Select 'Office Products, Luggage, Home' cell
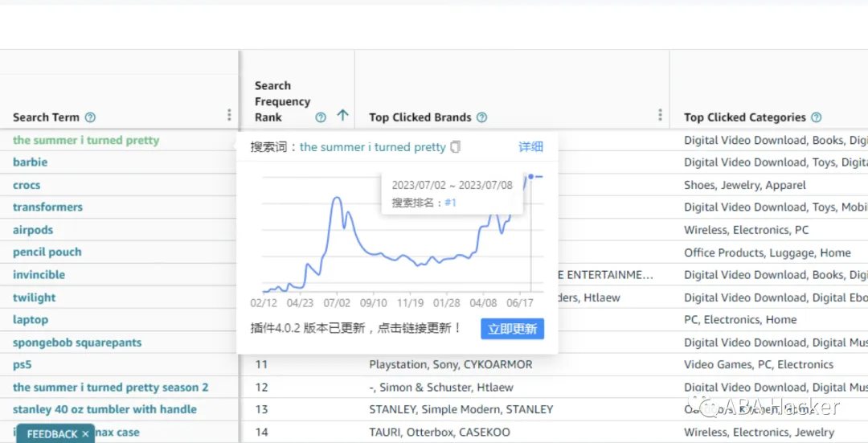The height and width of the screenshot is (443, 868). click(x=769, y=252)
